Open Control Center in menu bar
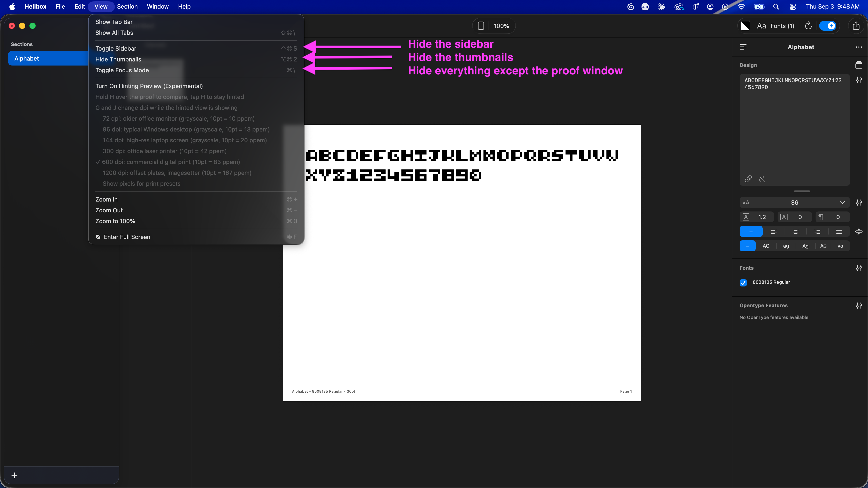Image resolution: width=868 pixels, height=488 pixels. (x=793, y=6)
